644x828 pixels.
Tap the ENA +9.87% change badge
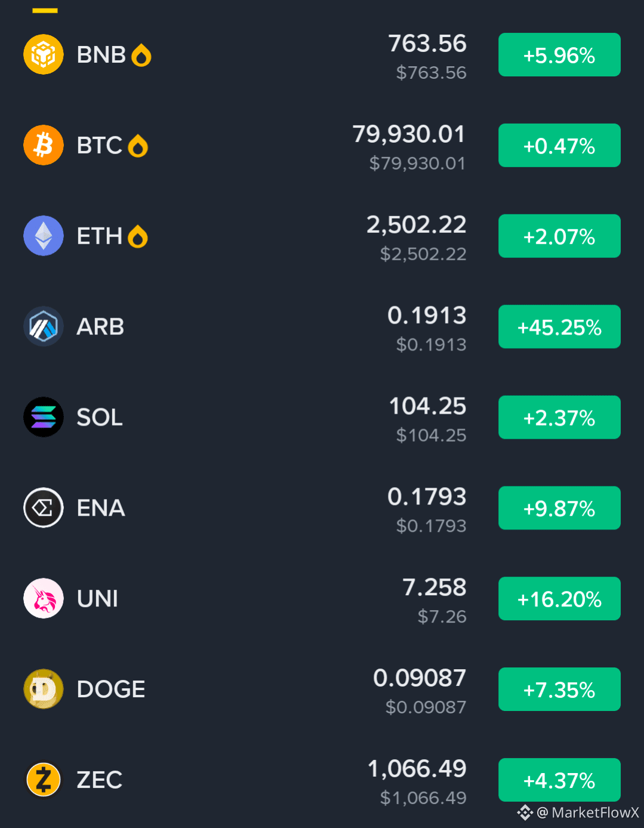pyautogui.click(x=559, y=508)
